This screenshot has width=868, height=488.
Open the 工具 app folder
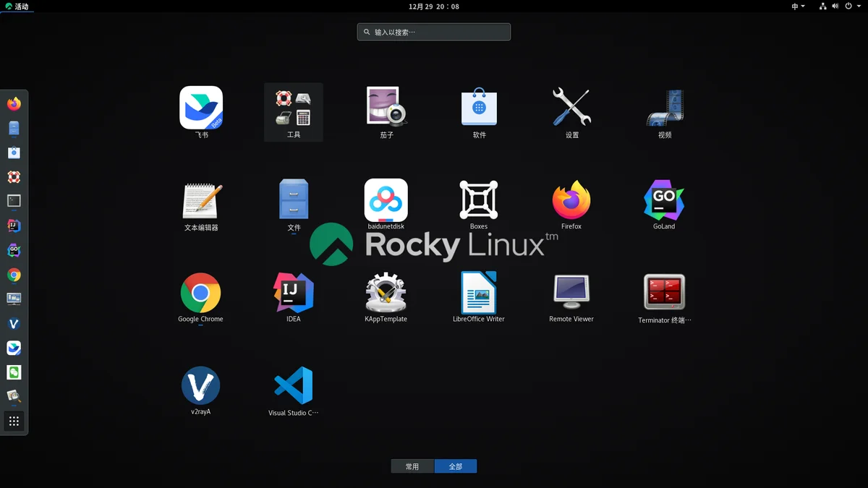(x=294, y=113)
